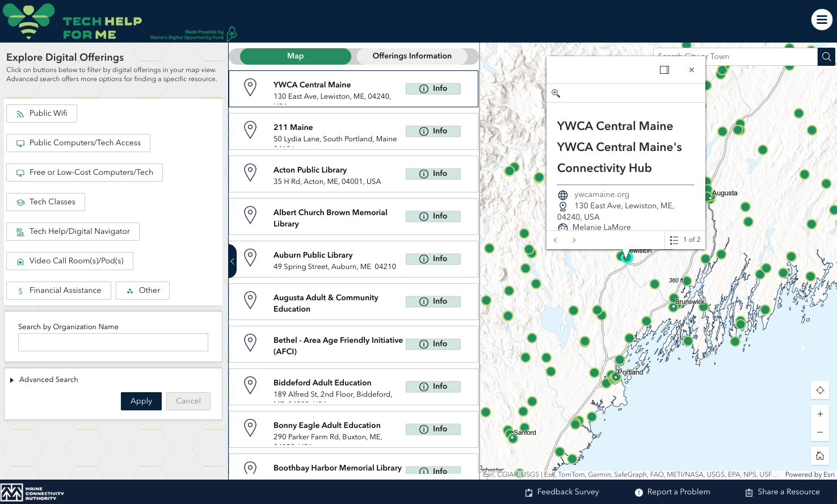Click the map marker near Augusta label
This screenshot has width=837, height=504.
(709, 196)
